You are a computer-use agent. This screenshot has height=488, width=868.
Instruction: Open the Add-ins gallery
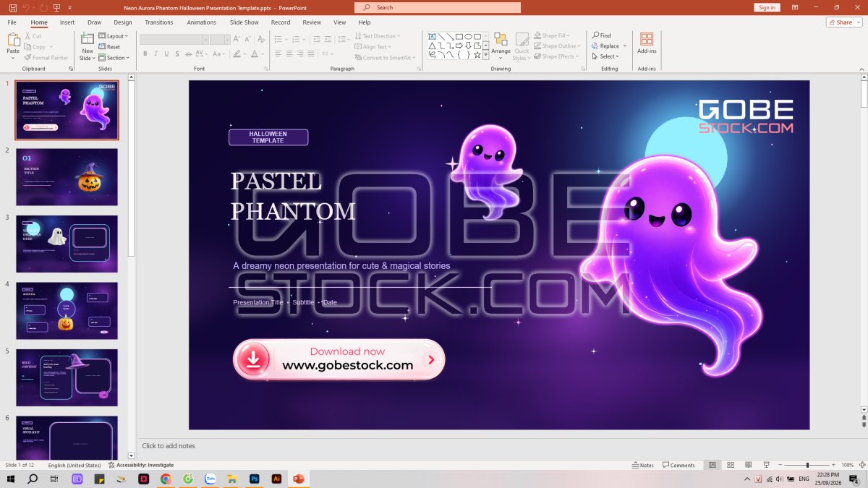(x=647, y=43)
